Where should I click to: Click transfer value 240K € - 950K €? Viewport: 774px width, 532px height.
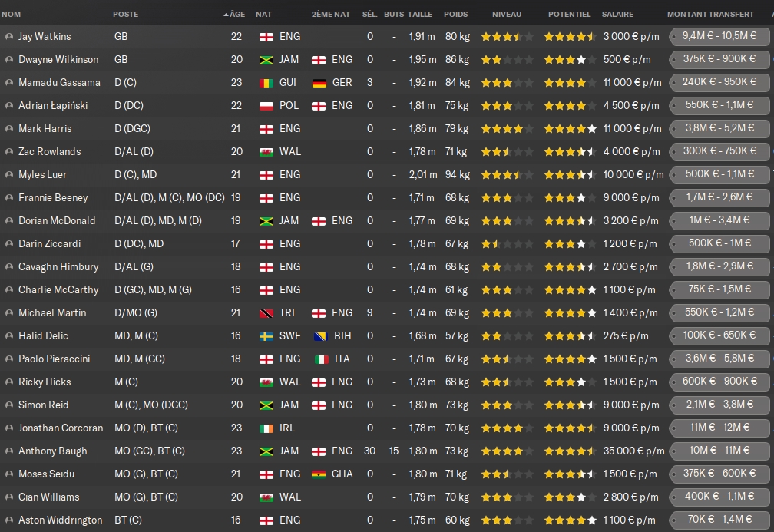click(719, 82)
